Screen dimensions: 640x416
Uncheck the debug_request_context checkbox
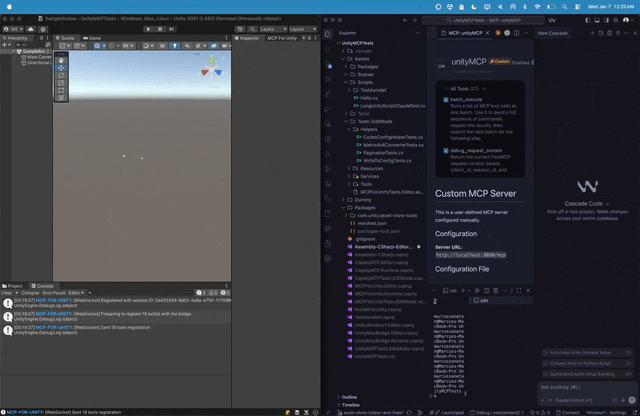446,151
